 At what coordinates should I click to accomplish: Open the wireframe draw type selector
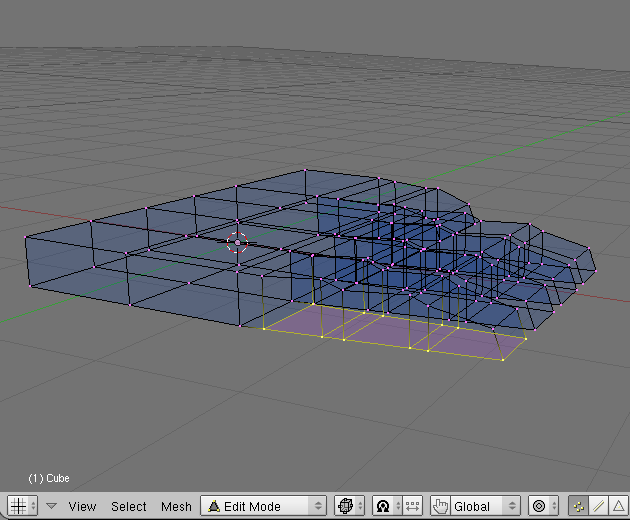coord(350,506)
